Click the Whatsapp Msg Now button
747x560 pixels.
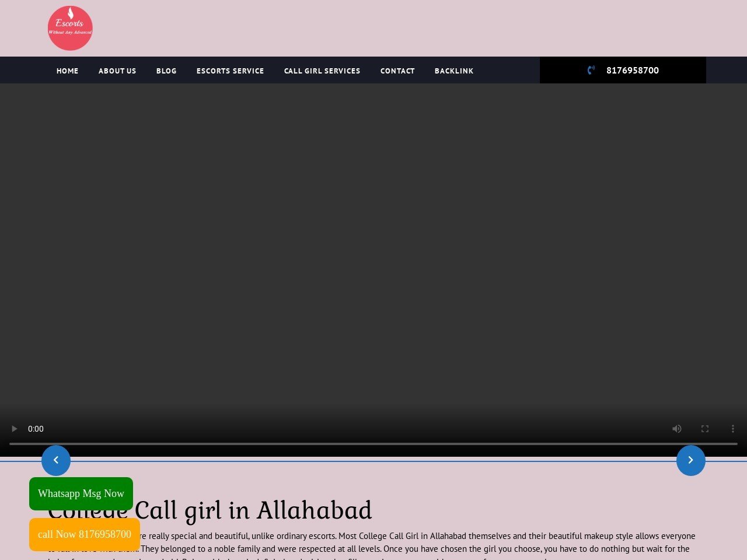point(81,493)
